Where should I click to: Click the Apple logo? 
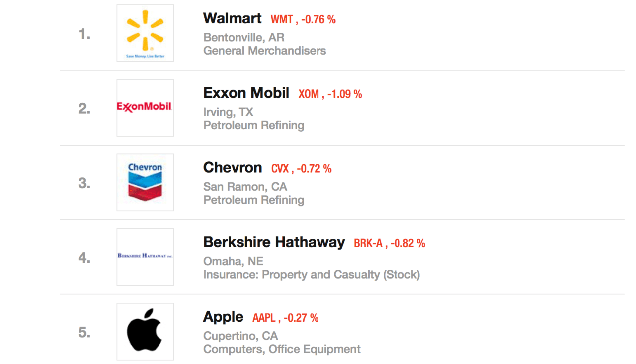pyautogui.click(x=145, y=331)
